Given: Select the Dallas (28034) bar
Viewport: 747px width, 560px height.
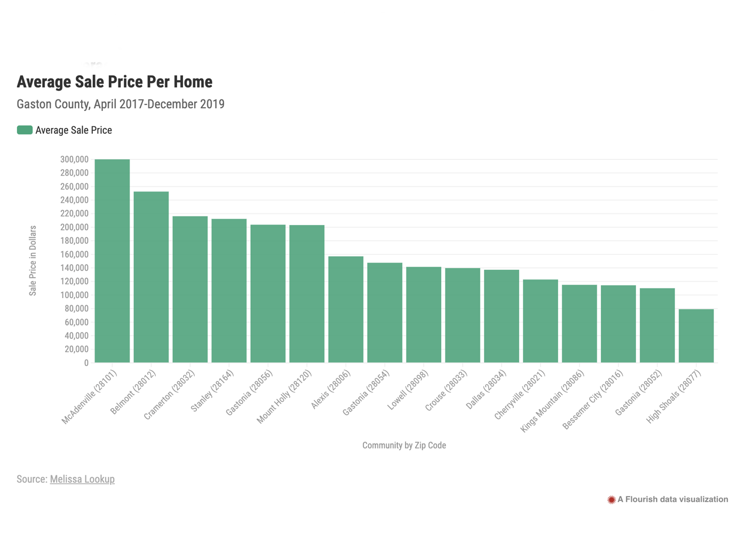Looking at the screenshot, I should point(502,316).
